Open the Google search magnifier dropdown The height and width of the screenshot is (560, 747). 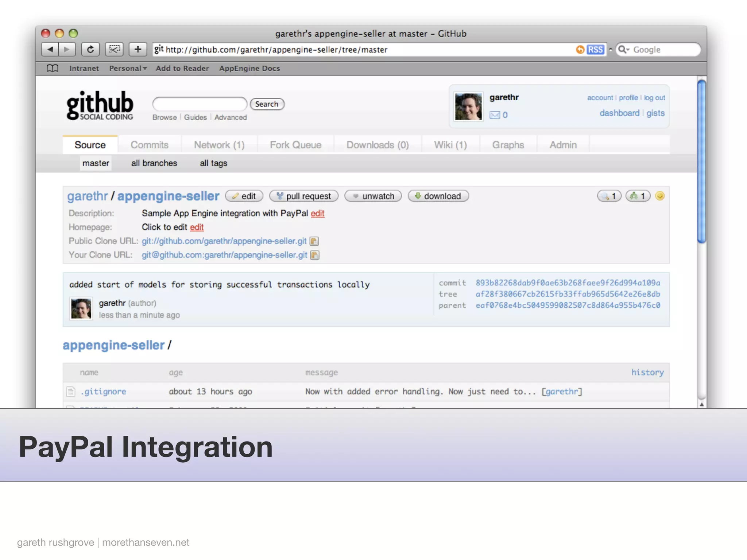[x=624, y=50]
